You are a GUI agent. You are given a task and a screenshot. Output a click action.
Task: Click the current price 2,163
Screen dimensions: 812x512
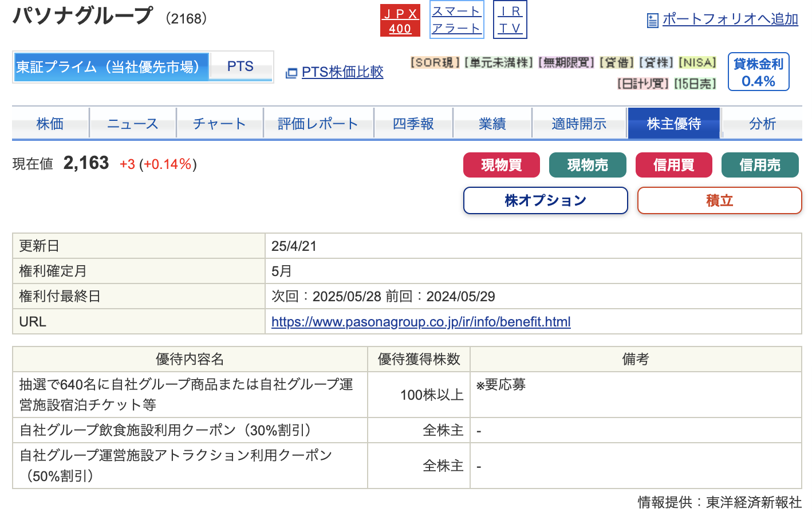[86, 163]
